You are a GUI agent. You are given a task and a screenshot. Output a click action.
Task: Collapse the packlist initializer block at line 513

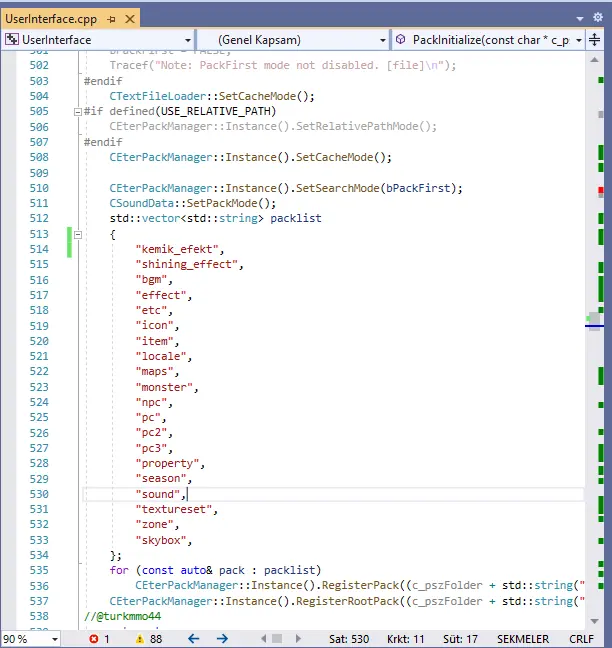(x=77, y=235)
